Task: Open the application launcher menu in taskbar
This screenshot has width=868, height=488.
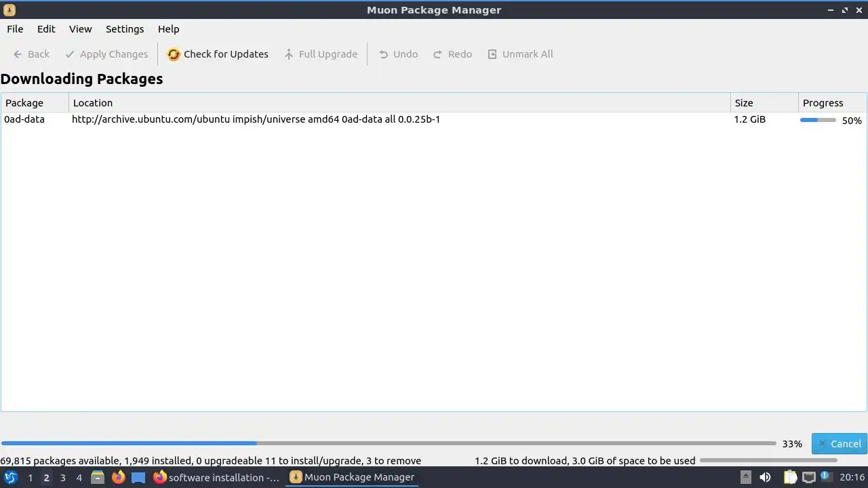Action: [11, 477]
